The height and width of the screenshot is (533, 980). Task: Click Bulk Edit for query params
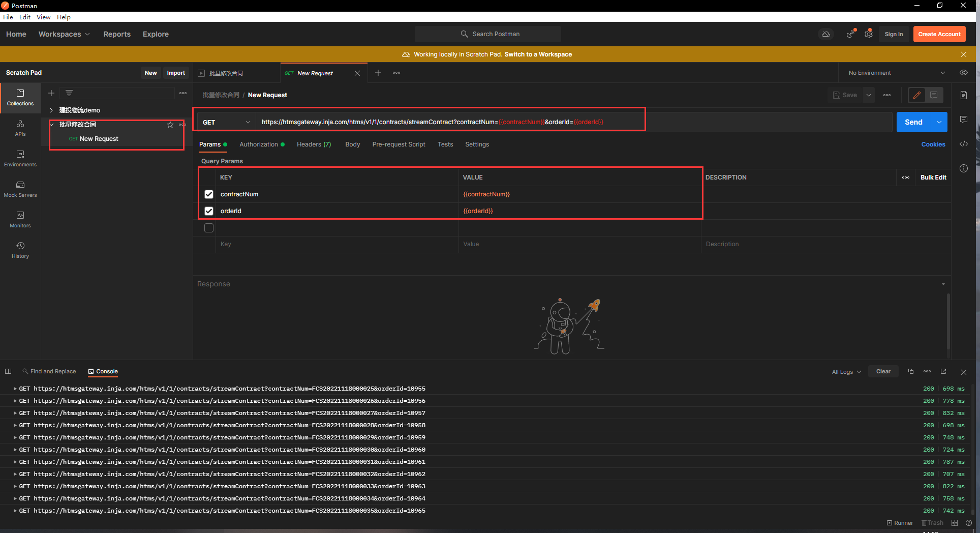coord(933,177)
